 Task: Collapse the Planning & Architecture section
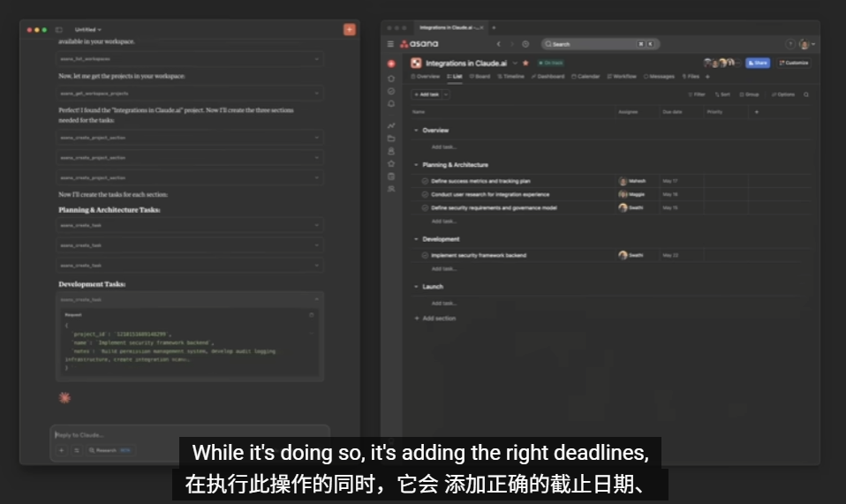[416, 165]
